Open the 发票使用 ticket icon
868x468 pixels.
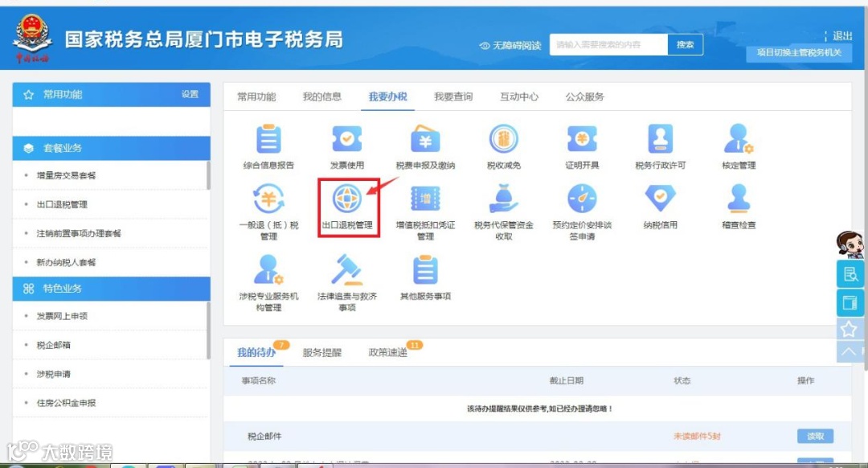click(x=347, y=138)
